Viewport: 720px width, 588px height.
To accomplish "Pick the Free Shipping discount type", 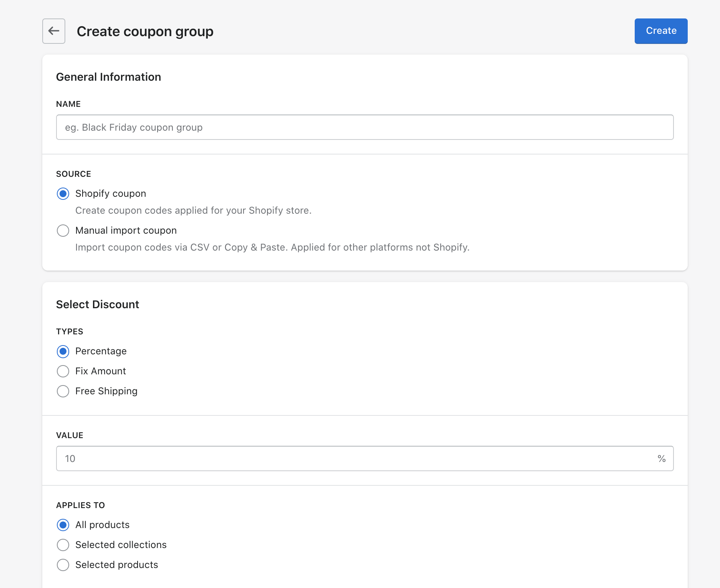I will click(63, 391).
